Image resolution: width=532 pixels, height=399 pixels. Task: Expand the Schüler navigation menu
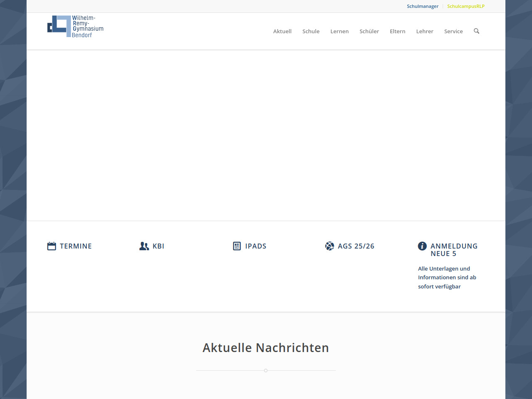pyautogui.click(x=369, y=32)
